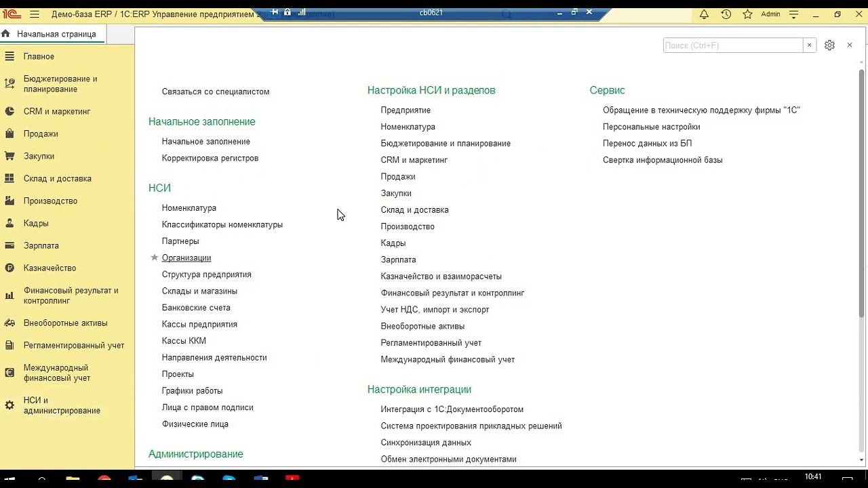This screenshot has width=868, height=488.
Task: Open Связаться со специалистом link
Action: click(x=216, y=91)
